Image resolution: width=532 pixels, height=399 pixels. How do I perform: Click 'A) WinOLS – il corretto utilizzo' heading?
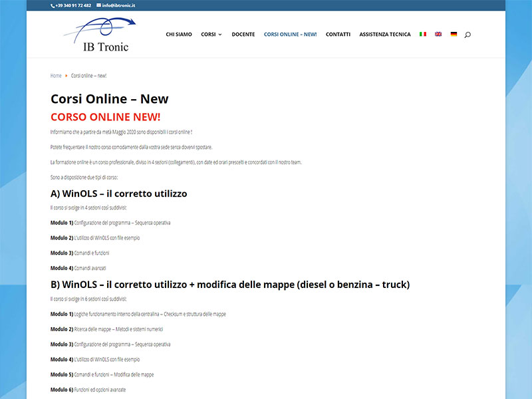119,194
